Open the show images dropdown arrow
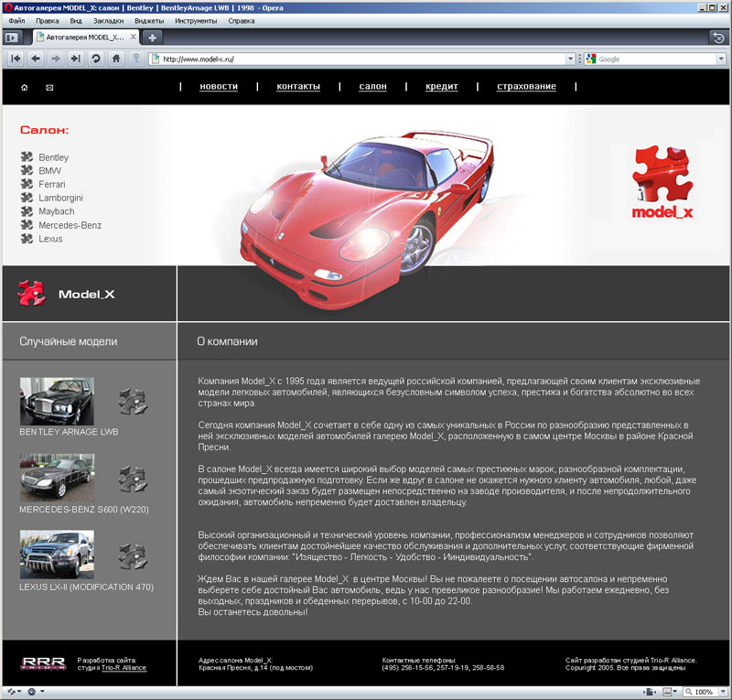The image size is (732, 700). (675, 692)
